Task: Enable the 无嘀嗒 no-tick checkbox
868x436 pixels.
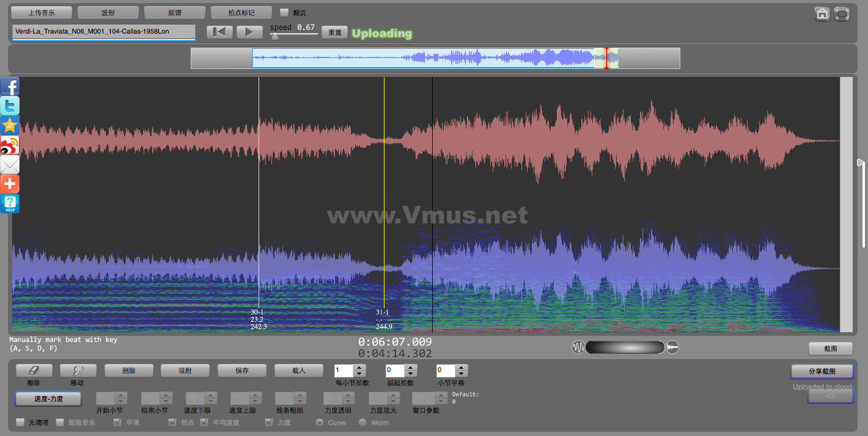Action: point(20,422)
